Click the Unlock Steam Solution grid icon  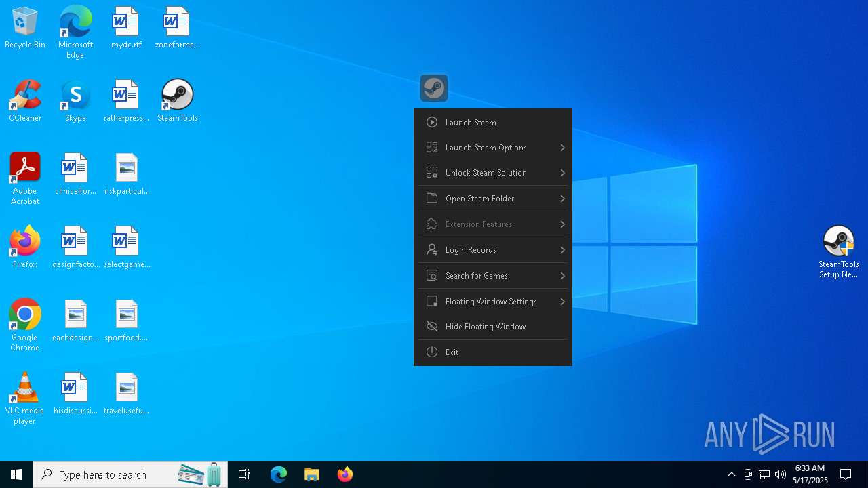pyautogui.click(x=431, y=172)
